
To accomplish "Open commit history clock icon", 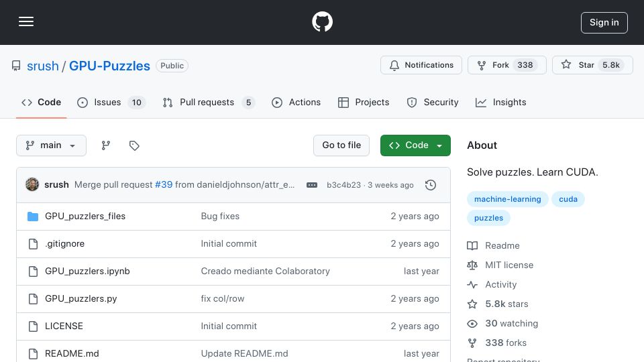I will [431, 185].
